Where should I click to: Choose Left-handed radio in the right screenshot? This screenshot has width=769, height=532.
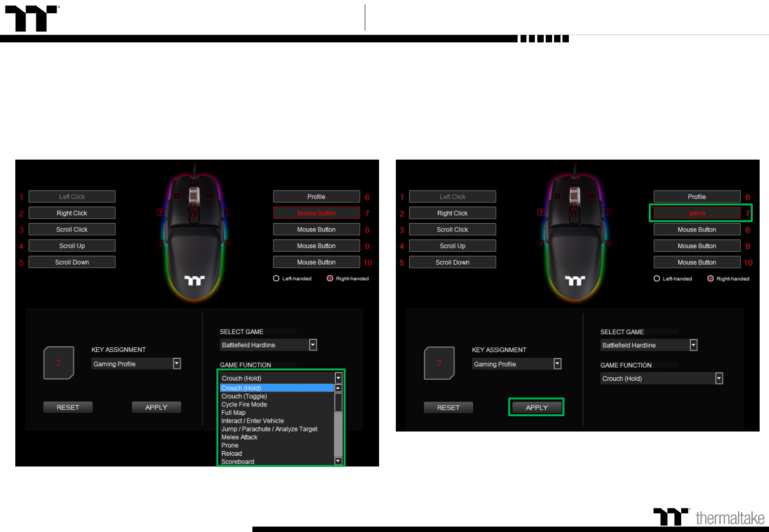tap(657, 278)
